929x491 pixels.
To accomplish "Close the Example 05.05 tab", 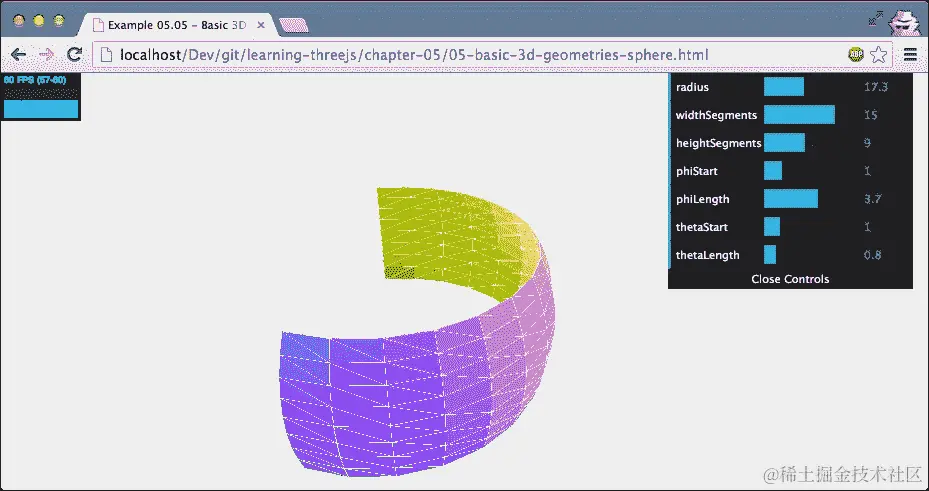I will click(x=261, y=25).
